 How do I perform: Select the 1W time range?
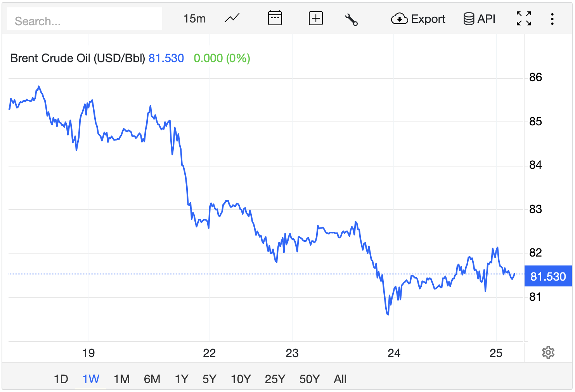pos(91,379)
